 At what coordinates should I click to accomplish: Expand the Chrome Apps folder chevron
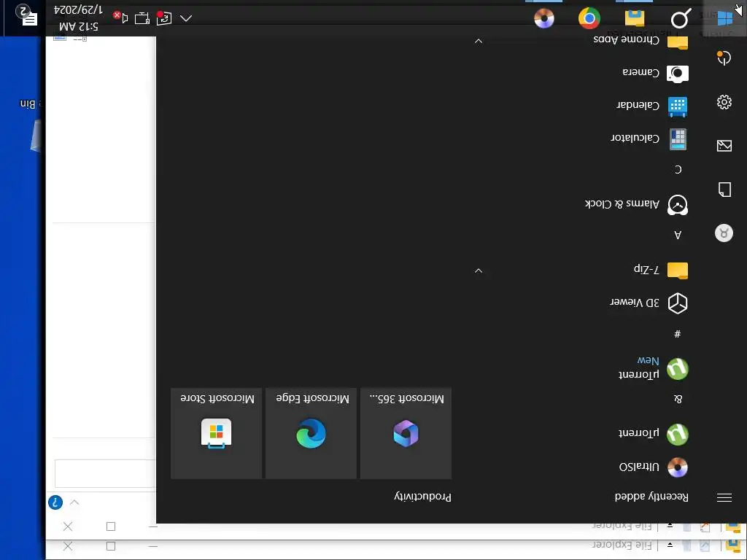point(479,42)
